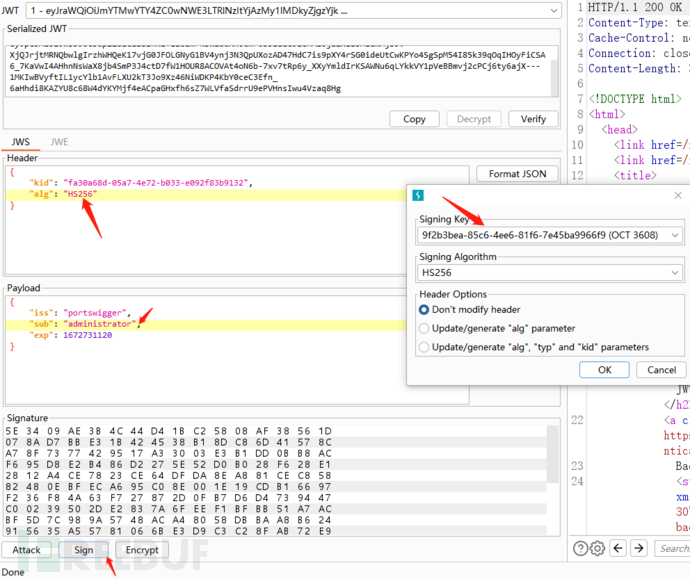Image resolution: width=690 pixels, height=579 pixels.
Task: Select the JWS tab
Action: pyautogui.click(x=22, y=143)
